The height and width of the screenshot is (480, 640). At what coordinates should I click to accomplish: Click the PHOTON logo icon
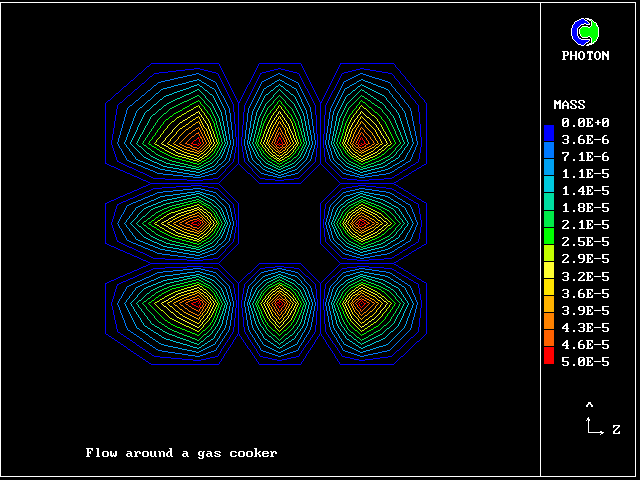click(x=584, y=32)
